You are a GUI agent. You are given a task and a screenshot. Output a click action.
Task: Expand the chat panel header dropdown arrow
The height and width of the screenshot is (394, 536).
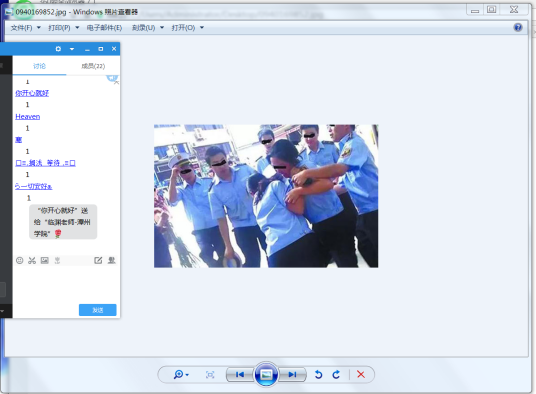(72, 49)
